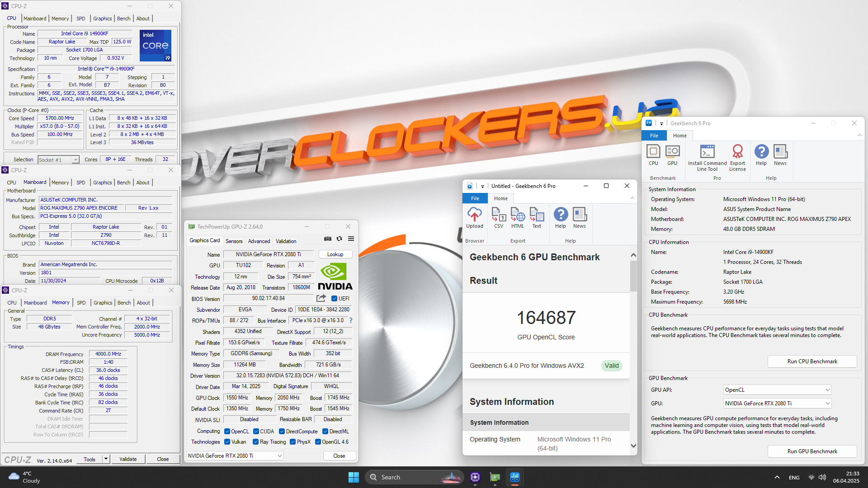
Task: Click Export License icon
Action: (x=737, y=158)
